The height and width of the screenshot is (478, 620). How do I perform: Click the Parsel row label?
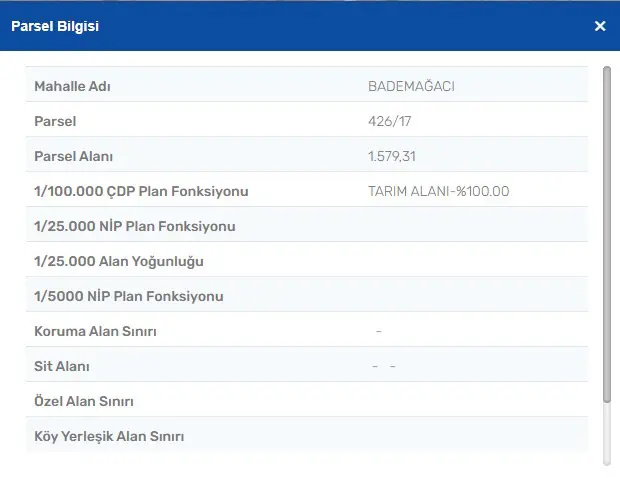click(55, 121)
